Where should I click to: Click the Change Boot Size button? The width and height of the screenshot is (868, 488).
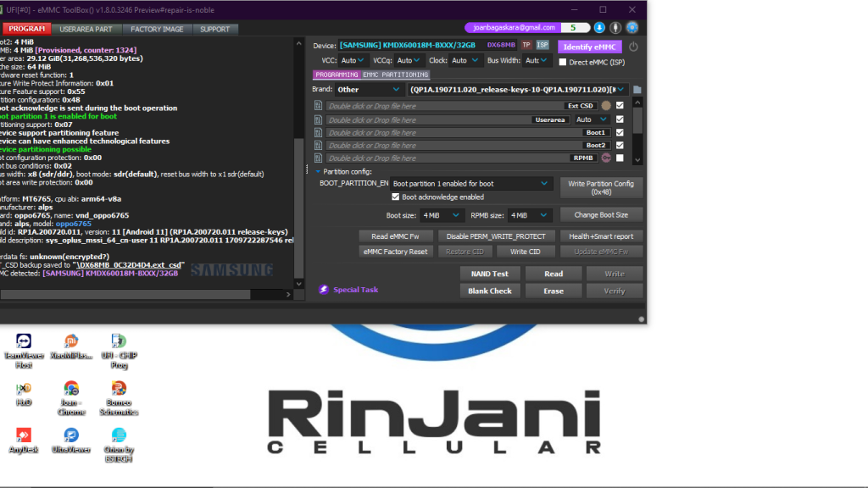click(x=601, y=214)
